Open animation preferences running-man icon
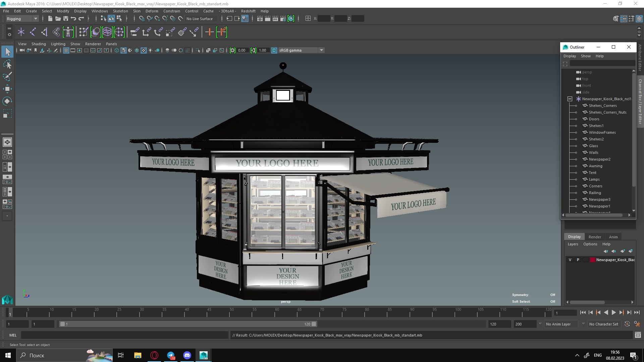 tap(637, 324)
